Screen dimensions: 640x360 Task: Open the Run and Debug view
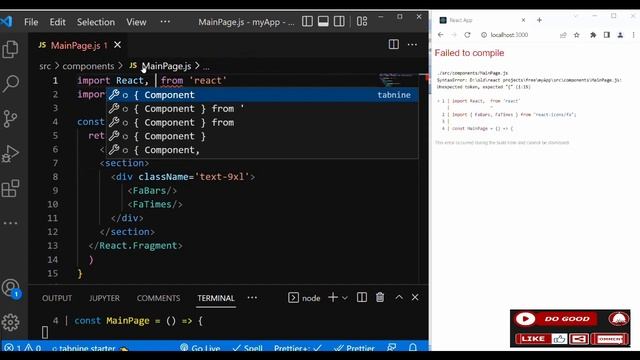(x=10, y=154)
